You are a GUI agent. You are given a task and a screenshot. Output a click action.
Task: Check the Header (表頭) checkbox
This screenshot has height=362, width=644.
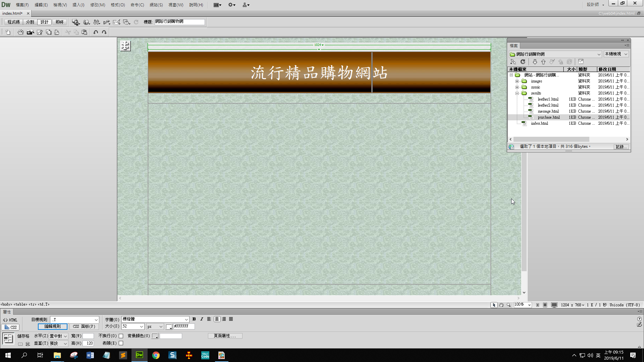121,343
